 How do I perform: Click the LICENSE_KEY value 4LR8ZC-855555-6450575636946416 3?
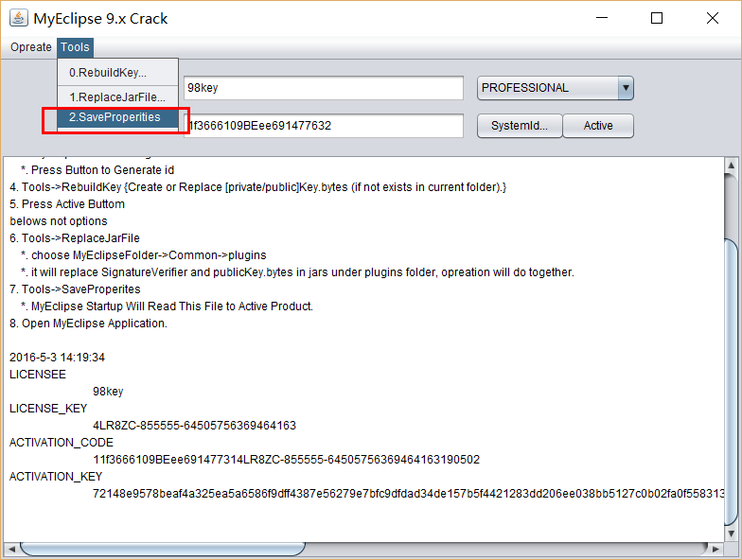pyautogui.click(x=194, y=426)
